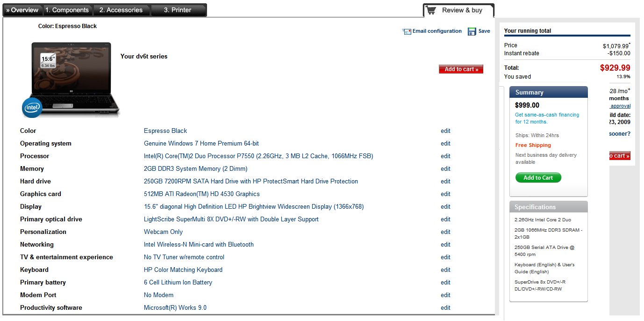Click No TV Tuner w/remote control
The width and height of the screenshot is (644, 321).
tap(184, 257)
